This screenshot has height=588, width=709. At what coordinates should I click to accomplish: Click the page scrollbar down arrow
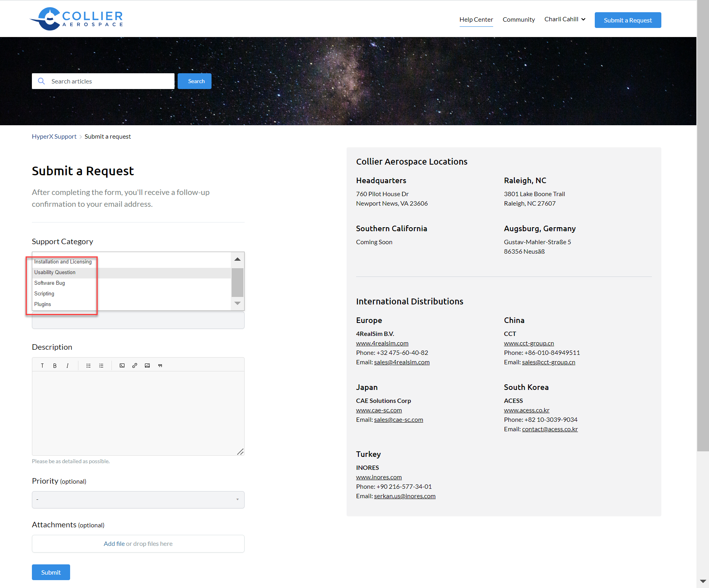coord(703,581)
